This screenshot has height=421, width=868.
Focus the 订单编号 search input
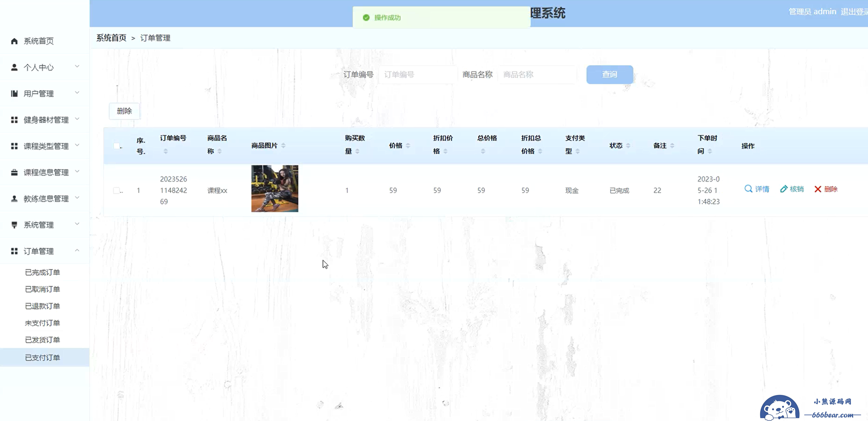[x=418, y=74]
